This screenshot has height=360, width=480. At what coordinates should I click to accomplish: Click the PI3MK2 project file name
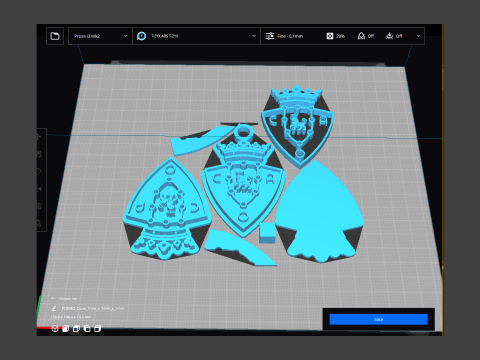[x=93, y=308]
